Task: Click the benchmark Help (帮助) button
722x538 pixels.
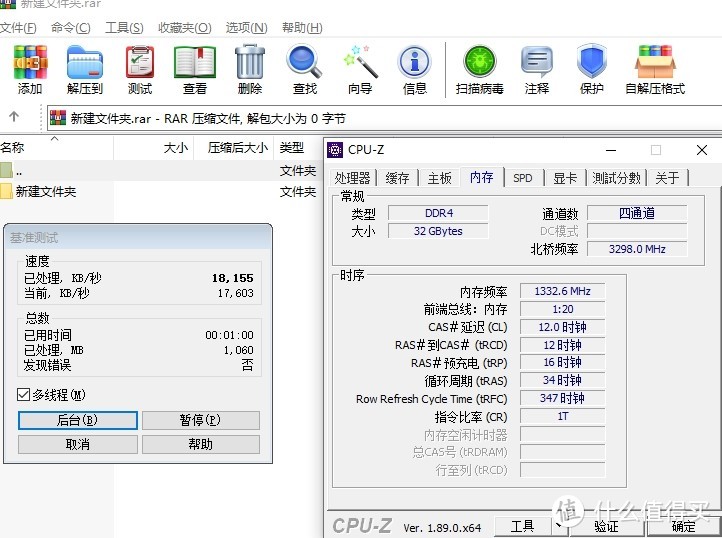Action: (x=200, y=444)
